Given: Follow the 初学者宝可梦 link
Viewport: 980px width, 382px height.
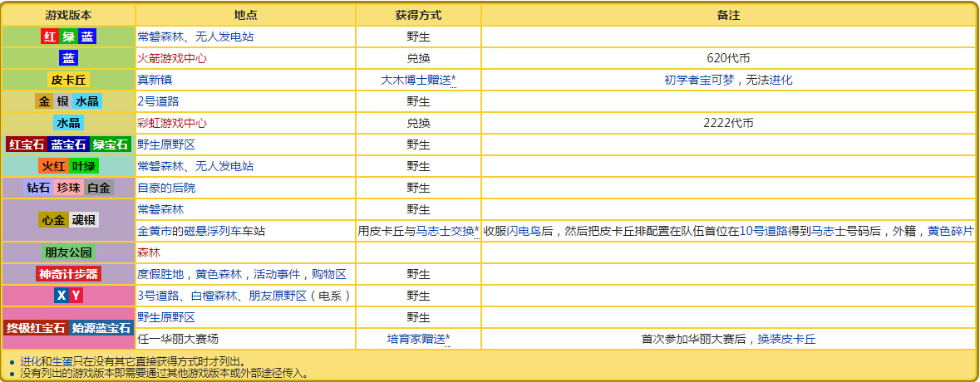Looking at the screenshot, I should point(699,80).
